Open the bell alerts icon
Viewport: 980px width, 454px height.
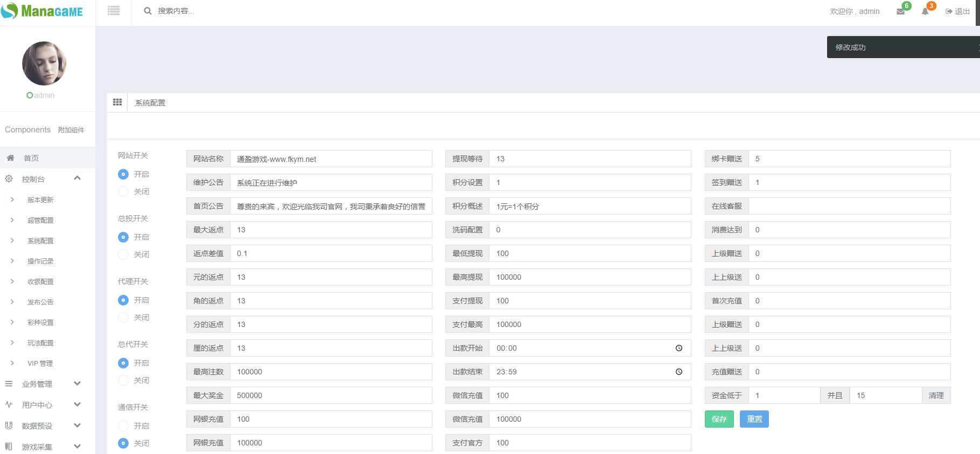tap(925, 11)
